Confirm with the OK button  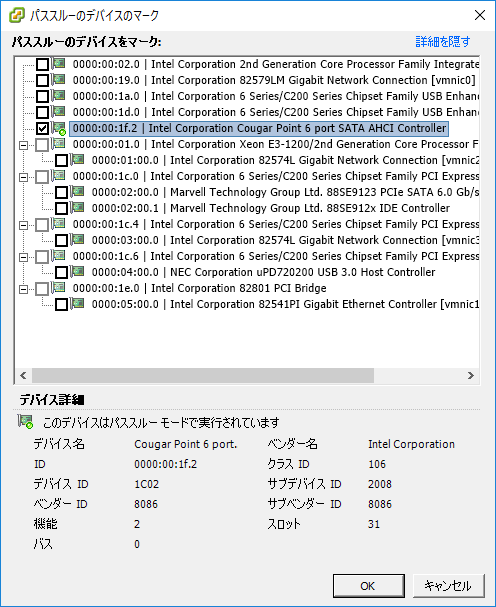(x=369, y=586)
